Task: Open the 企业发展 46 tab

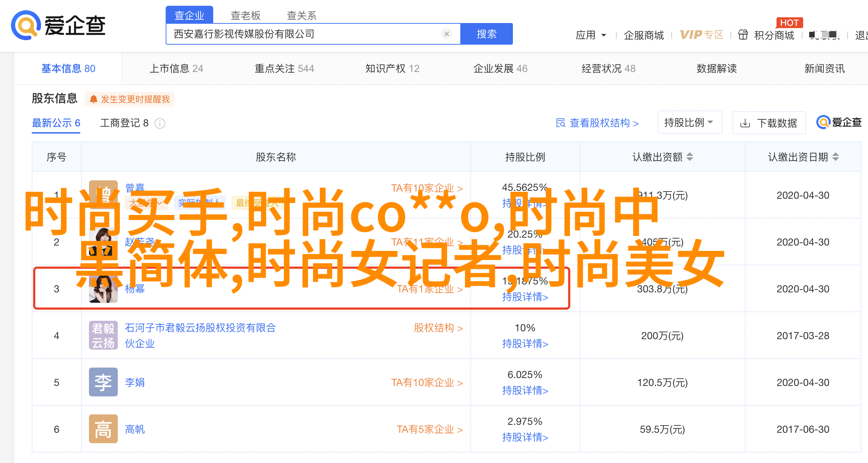Action: (501, 68)
